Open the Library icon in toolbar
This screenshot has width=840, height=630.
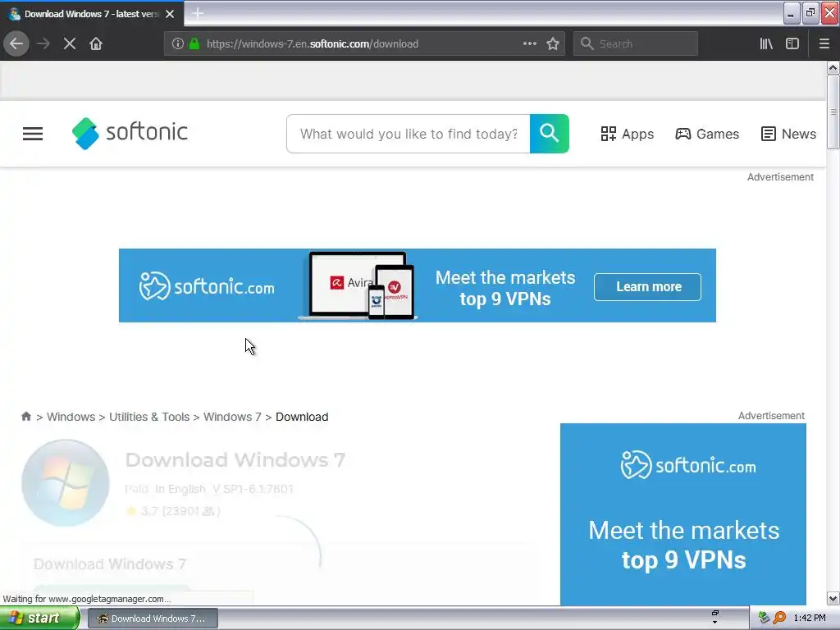click(766, 43)
